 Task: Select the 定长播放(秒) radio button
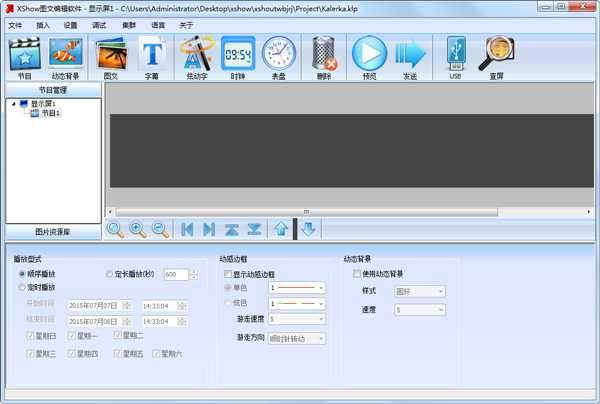click(109, 274)
